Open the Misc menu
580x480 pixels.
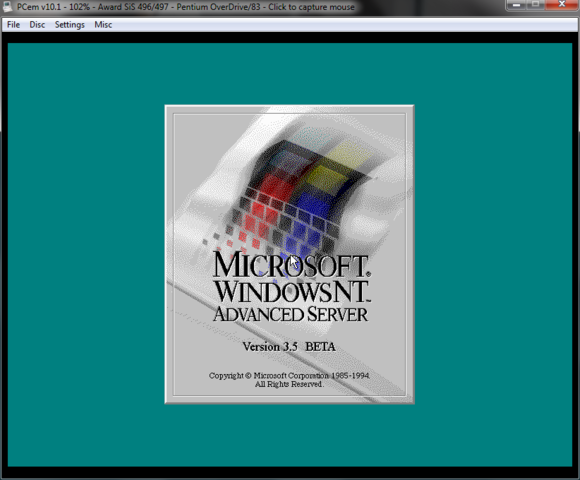pyautogui.click(x=103, y=25)
